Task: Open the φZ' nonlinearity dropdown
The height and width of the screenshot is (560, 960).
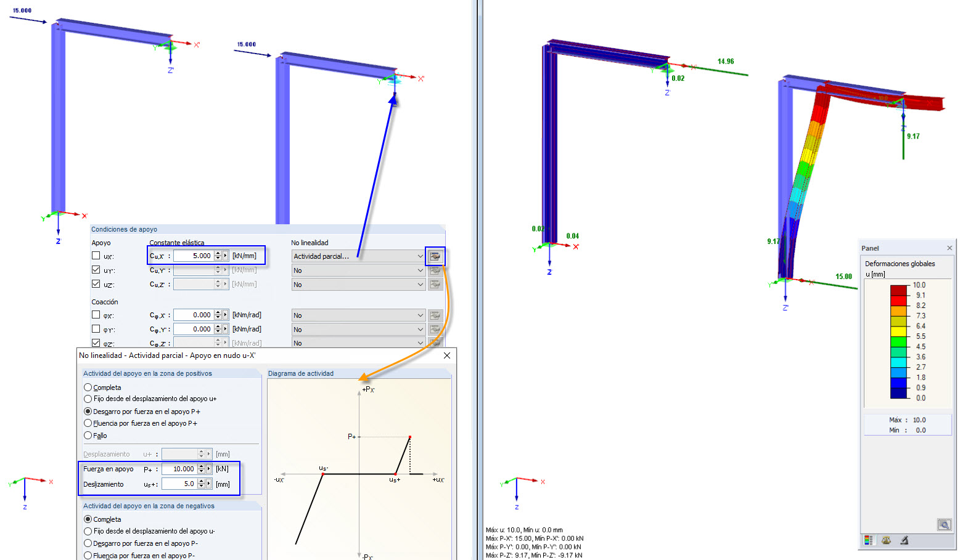Action: tap(358, 343)
